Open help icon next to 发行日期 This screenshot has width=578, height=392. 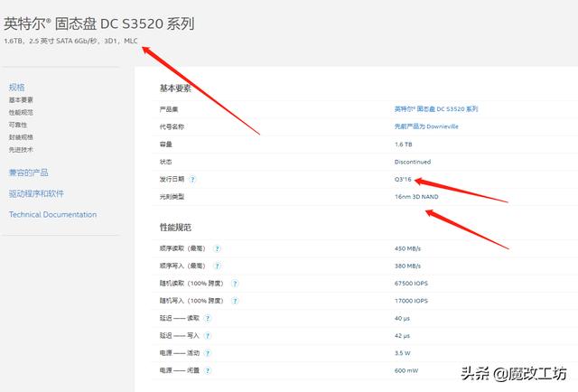(x=192, y=179)
